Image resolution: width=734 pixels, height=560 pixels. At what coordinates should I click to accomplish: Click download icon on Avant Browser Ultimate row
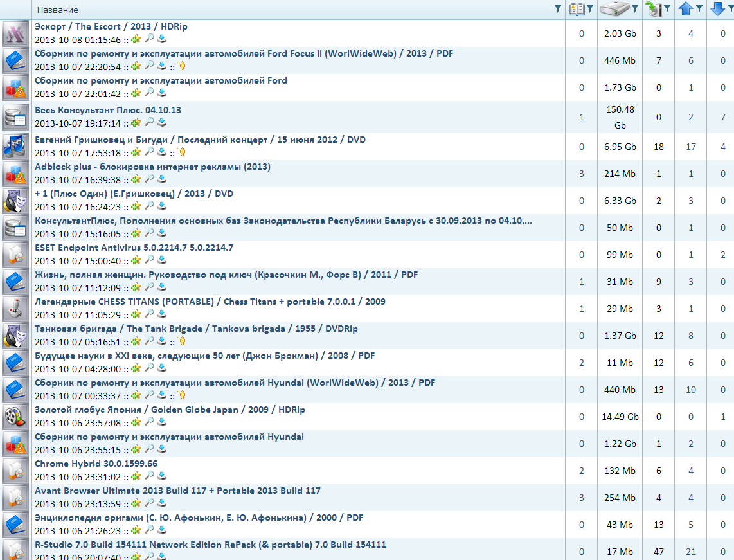[162, 503]
